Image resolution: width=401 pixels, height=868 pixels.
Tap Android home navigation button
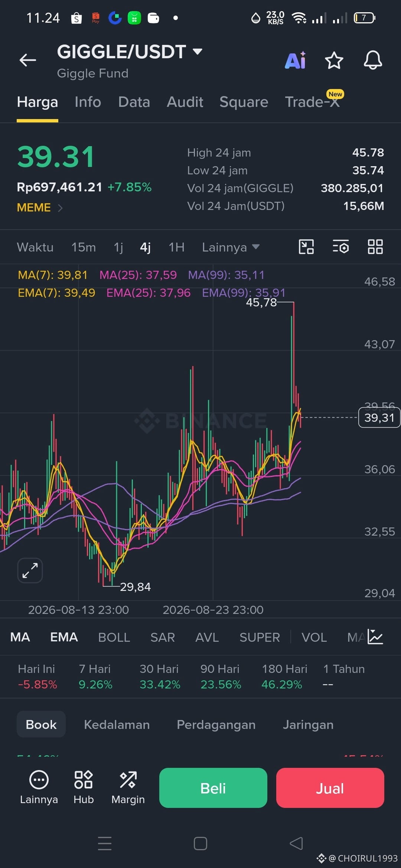pyautogui.click(x=200, y=843)
